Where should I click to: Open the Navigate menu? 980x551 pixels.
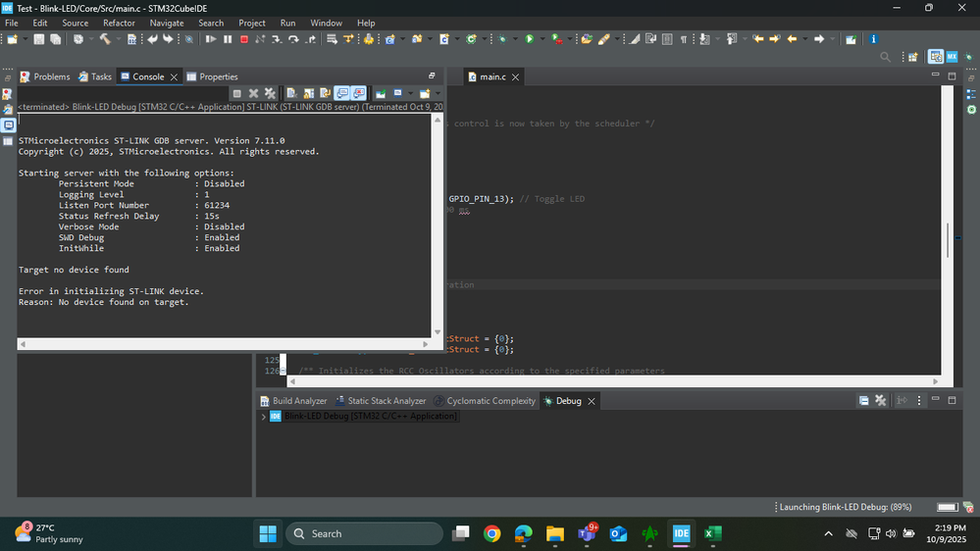click(x=167, y=23)
